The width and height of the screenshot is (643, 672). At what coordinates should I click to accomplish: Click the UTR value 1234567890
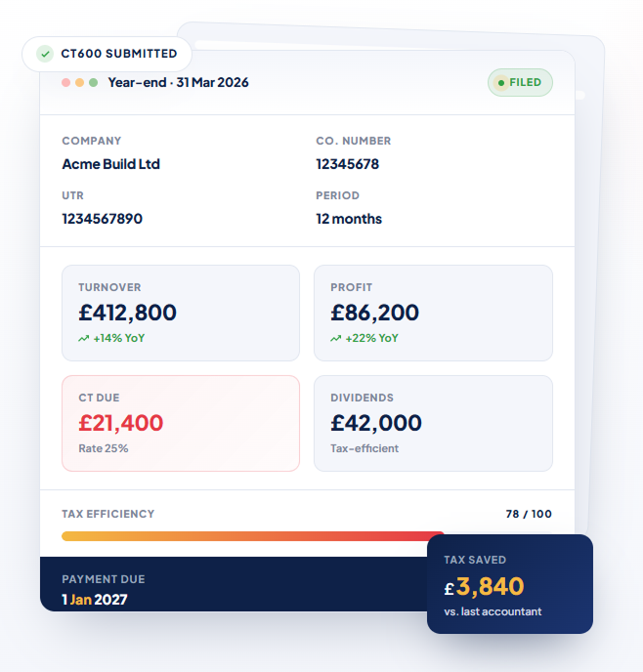click(102, 219)
